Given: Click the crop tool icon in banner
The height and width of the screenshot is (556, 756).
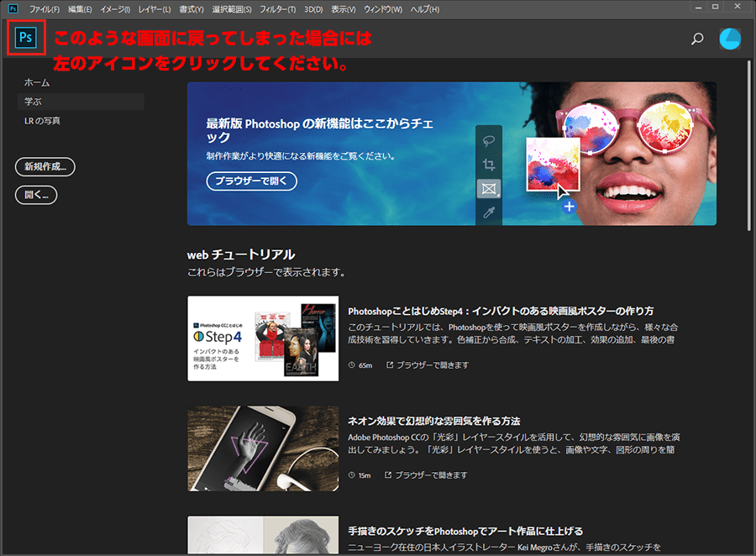Looking at the screenshot, I should click(x=488, y=165).
